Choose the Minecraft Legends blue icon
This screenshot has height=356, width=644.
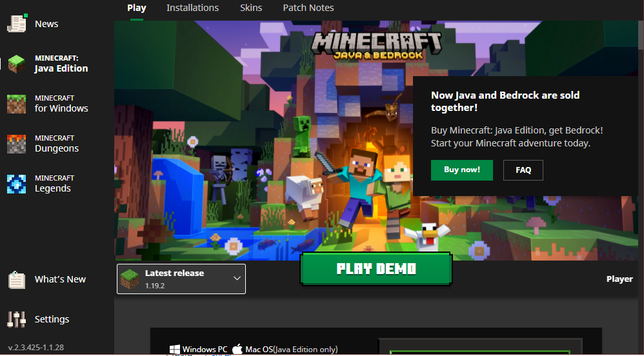point(16,184)
